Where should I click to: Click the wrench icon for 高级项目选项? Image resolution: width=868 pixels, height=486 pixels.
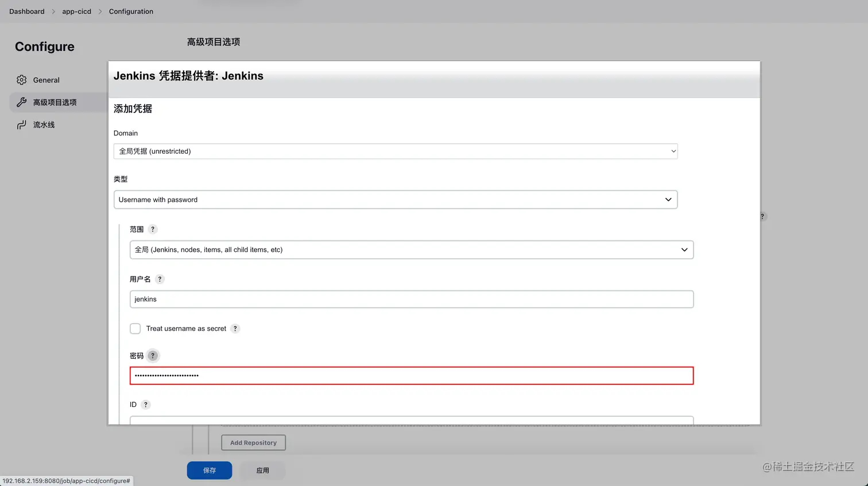[22, 102]
